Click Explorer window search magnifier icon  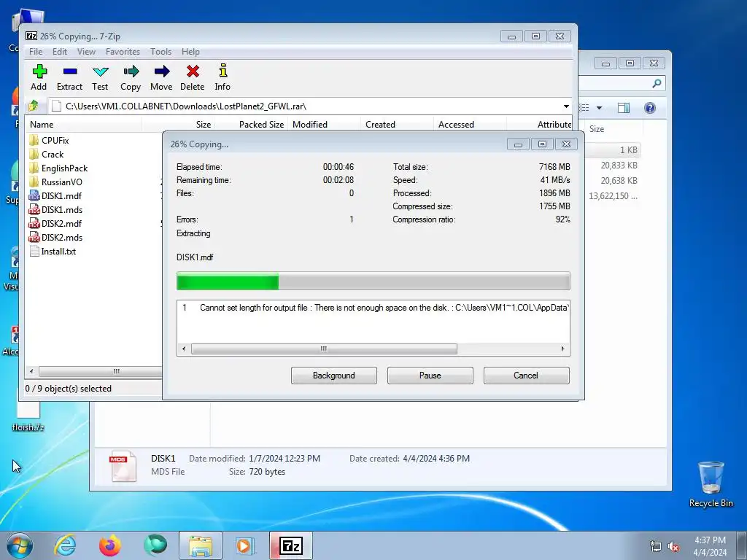[x=657, y=84]
